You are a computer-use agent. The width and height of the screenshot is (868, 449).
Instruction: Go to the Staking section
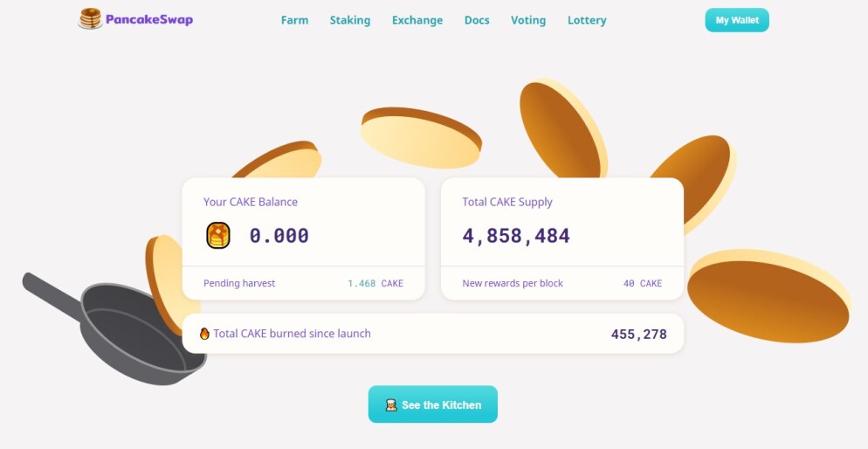click(x=350, y=20)
